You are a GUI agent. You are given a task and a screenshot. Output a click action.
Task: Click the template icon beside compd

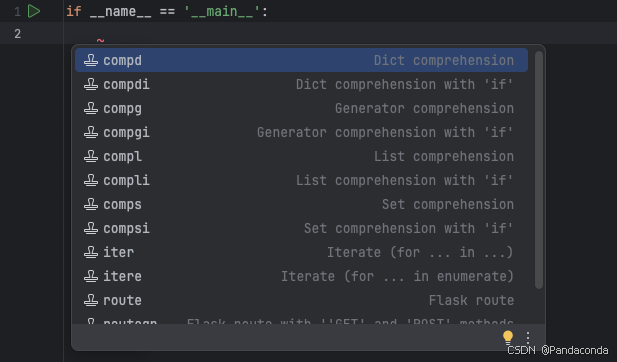click(x=91, y=60)
